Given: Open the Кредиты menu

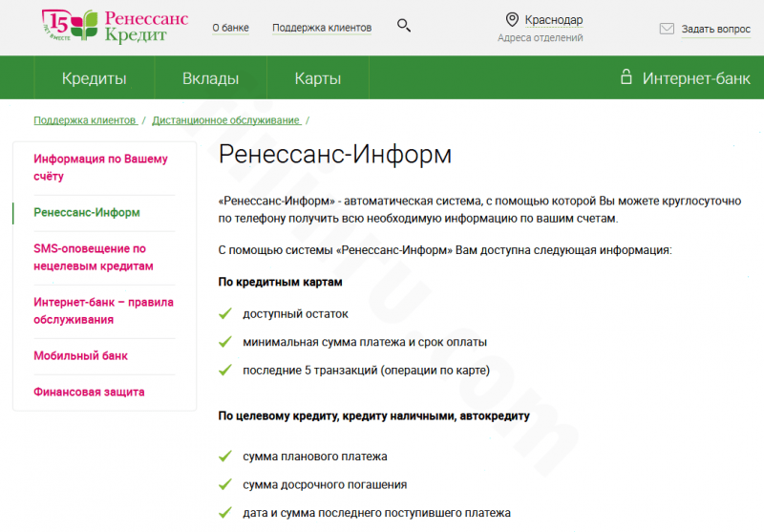Looking at the screenshot, I should [94, 78].
